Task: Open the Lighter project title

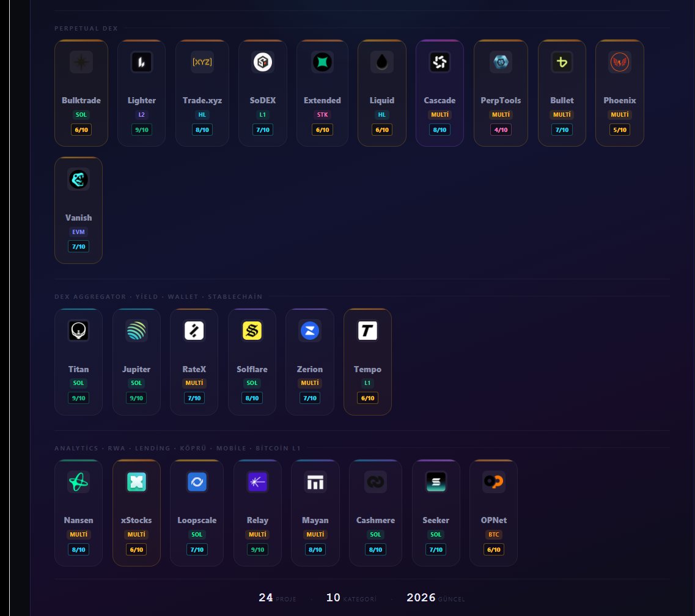Action: click(x=141, y=101)
